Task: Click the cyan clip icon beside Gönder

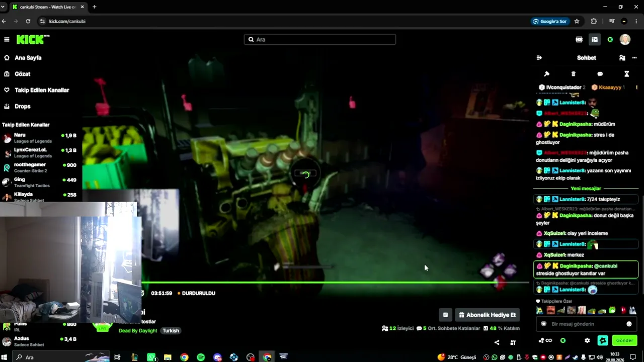Action: [603, 340]
